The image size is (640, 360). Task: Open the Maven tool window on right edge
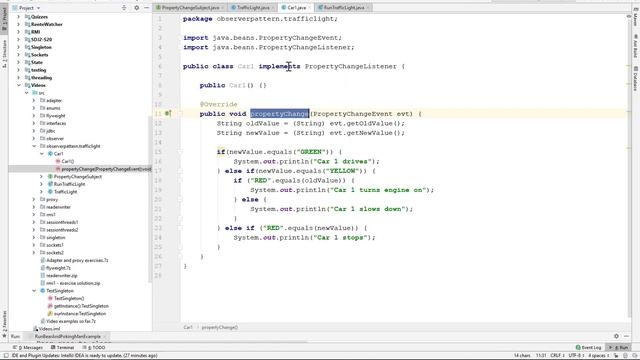636,17
